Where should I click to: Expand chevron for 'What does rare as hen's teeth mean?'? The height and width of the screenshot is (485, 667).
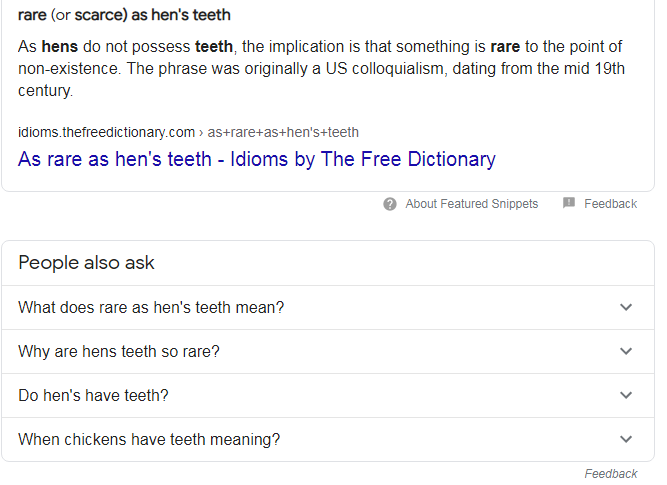[x=626, y=307]
